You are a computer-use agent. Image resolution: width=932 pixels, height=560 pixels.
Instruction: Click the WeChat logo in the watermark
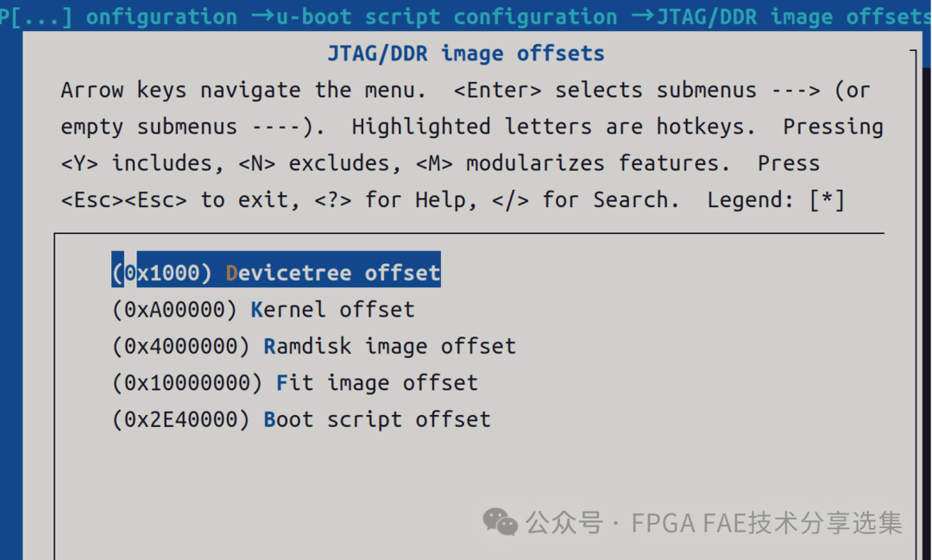coord(500,521)
